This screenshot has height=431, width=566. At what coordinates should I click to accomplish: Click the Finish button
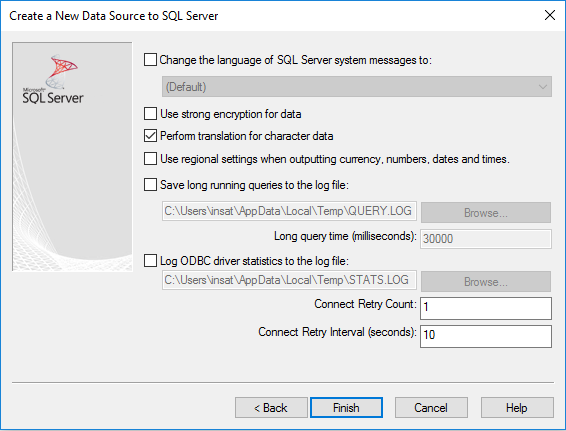(346, 408)
